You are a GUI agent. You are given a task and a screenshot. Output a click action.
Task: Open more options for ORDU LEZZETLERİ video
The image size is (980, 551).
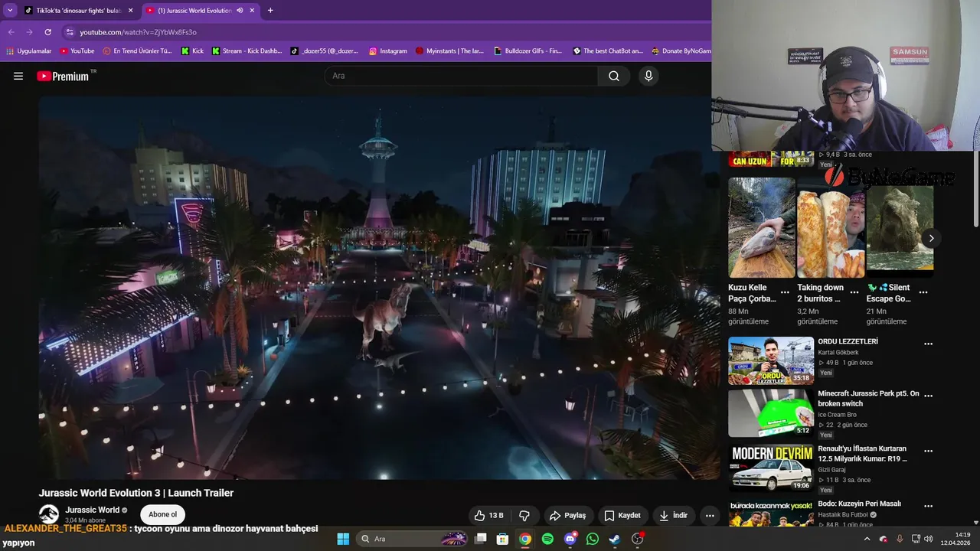(928, 344)
